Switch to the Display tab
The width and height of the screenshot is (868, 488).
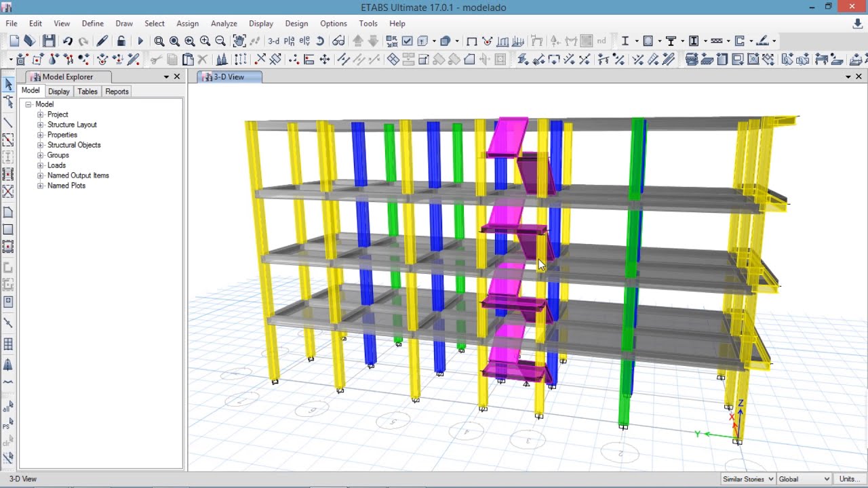point(59,91)
